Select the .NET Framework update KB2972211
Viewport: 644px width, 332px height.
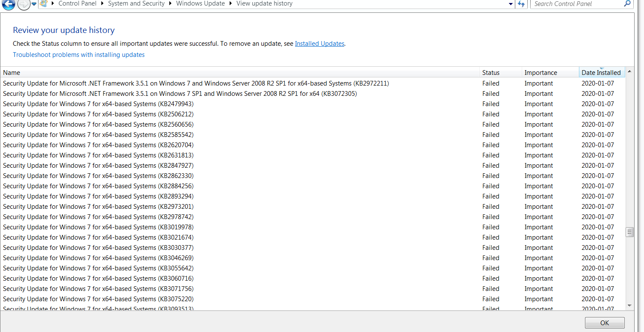tap(313, 83)
